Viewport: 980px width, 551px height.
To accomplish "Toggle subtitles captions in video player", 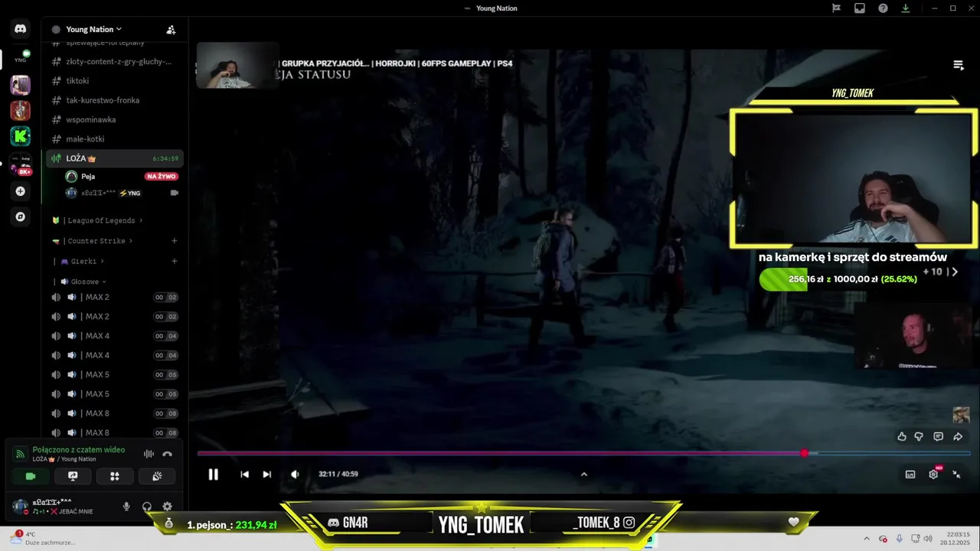I will (x=910, y=474).
